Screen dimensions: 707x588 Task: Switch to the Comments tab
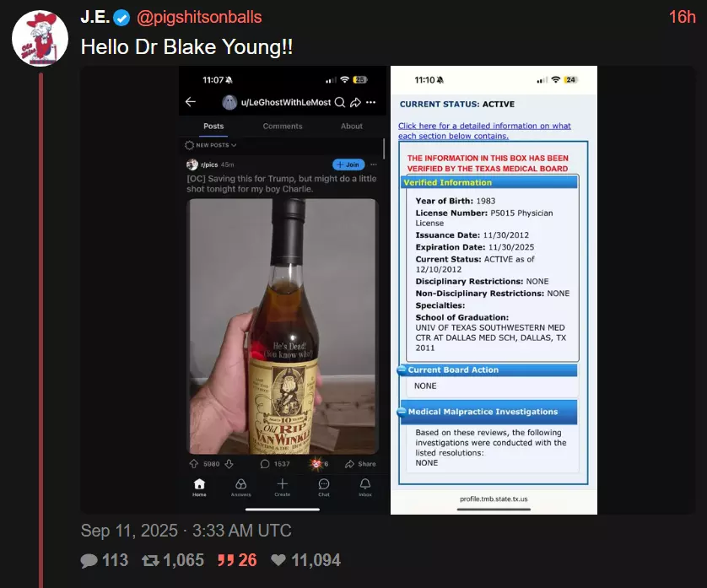point(283,127)
